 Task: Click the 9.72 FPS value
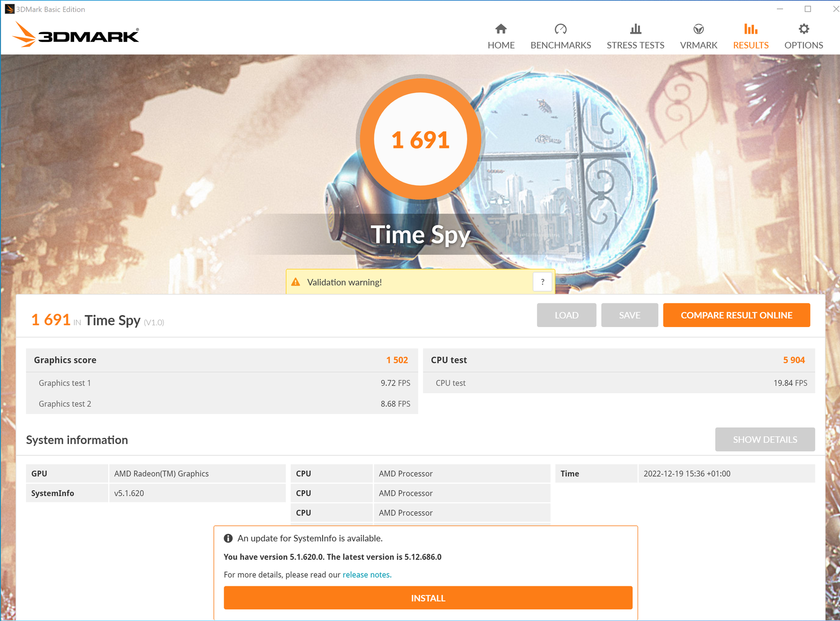[395, 383]
